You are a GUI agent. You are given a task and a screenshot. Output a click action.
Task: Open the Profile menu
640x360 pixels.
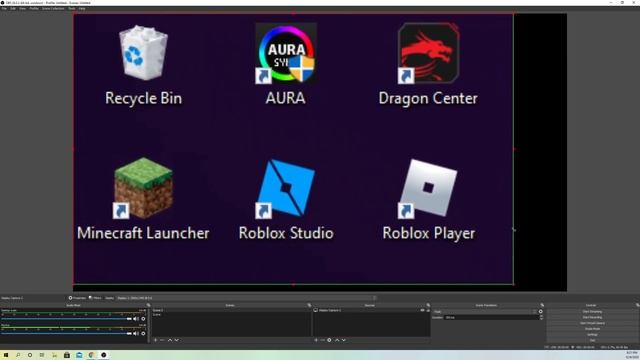point(34,8)
